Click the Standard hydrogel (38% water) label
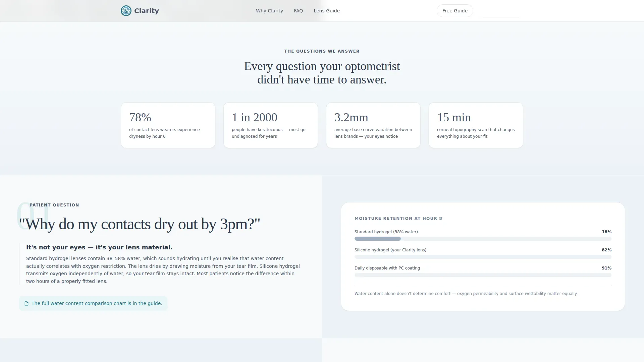 click(x=386, y=232)
